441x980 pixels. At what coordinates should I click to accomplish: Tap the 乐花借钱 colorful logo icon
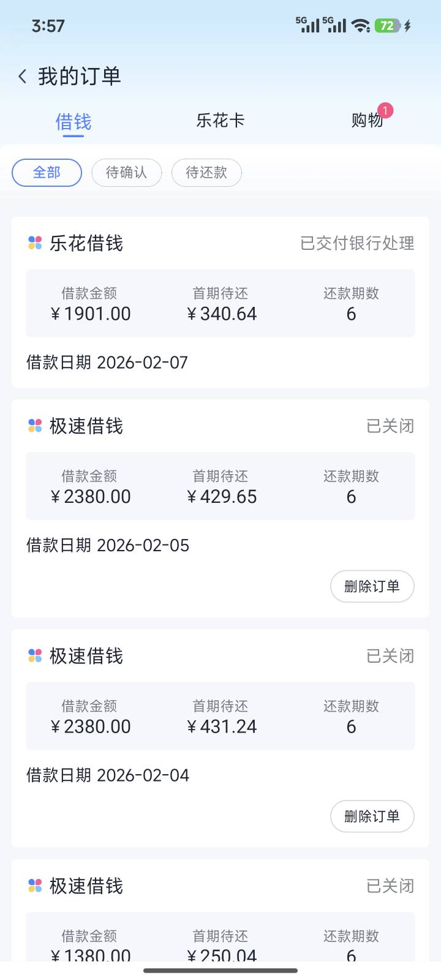click(35, 243)
